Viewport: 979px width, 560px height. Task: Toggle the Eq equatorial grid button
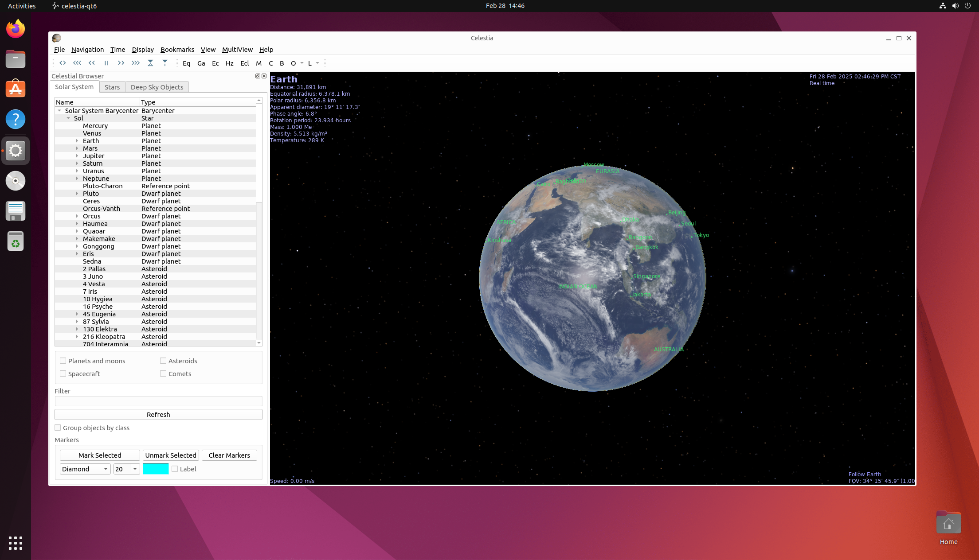186,63
